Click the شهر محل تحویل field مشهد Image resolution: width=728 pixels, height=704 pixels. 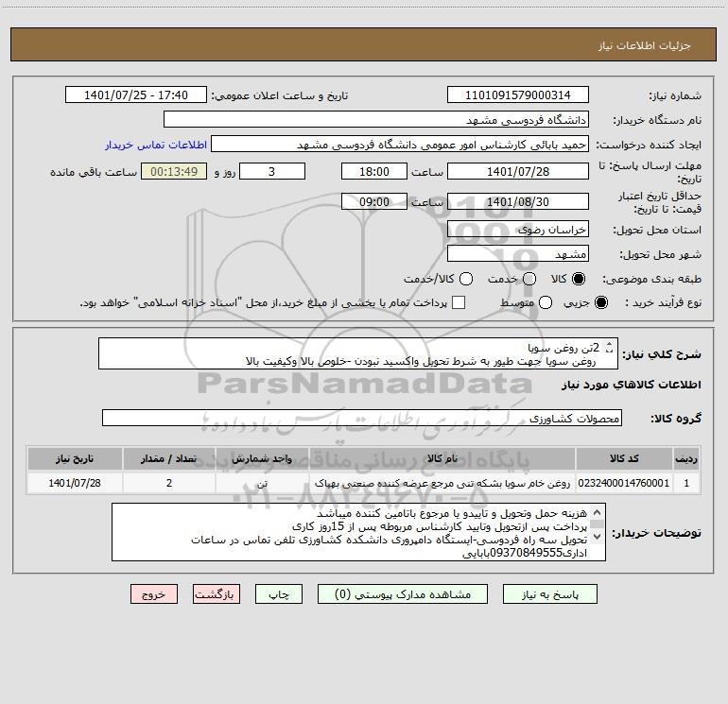click(518, 253)
